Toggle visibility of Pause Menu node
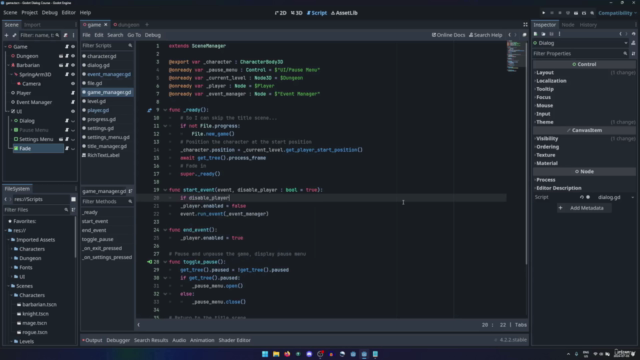Screen dimensions: 640x360 click(x=73, y=130)
